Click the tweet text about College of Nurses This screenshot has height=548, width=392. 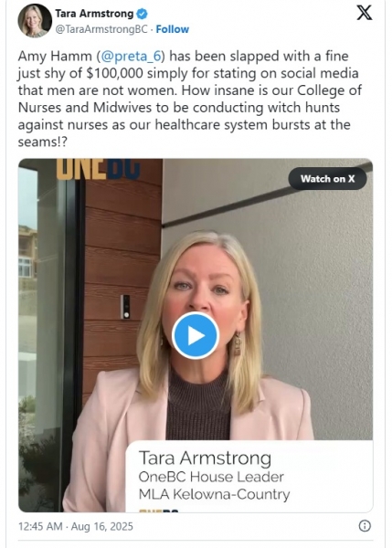coord(190,99)
